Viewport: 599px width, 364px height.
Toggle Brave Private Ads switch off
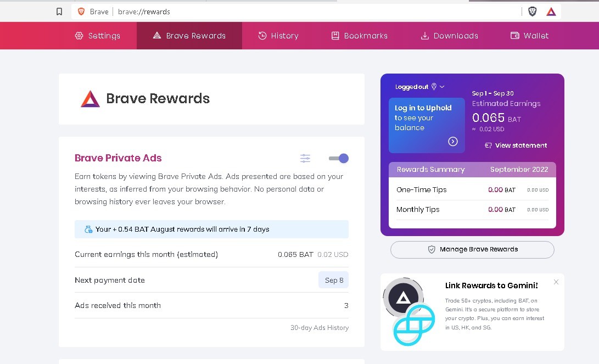tap(338, 158)
